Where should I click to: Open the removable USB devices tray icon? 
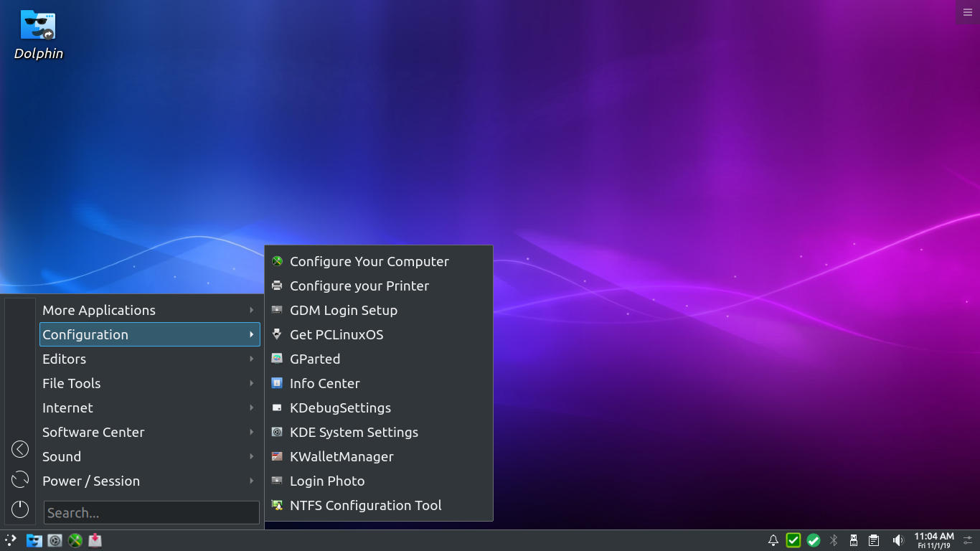pos(854,540)
